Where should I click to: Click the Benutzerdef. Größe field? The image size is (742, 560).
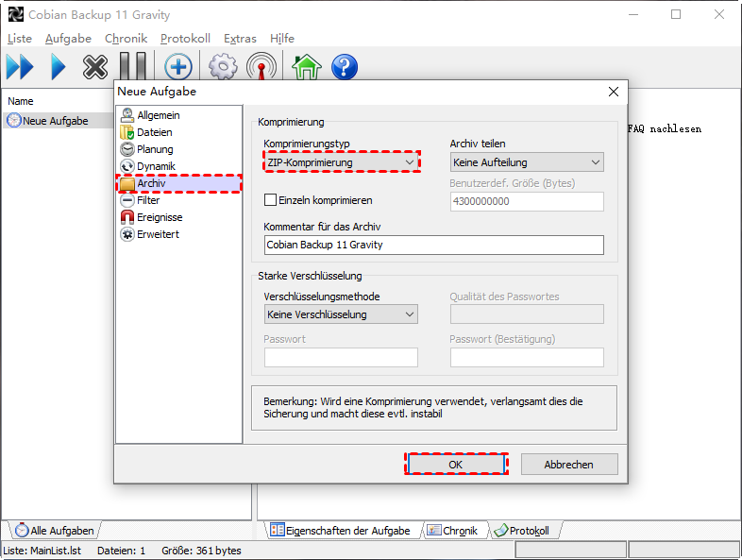click(527, 201)
